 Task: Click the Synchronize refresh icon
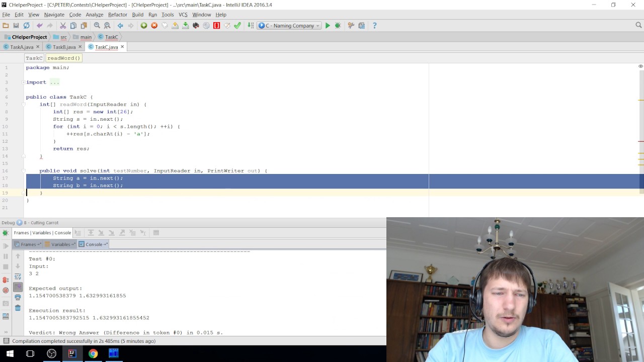(x=26, y=26)
